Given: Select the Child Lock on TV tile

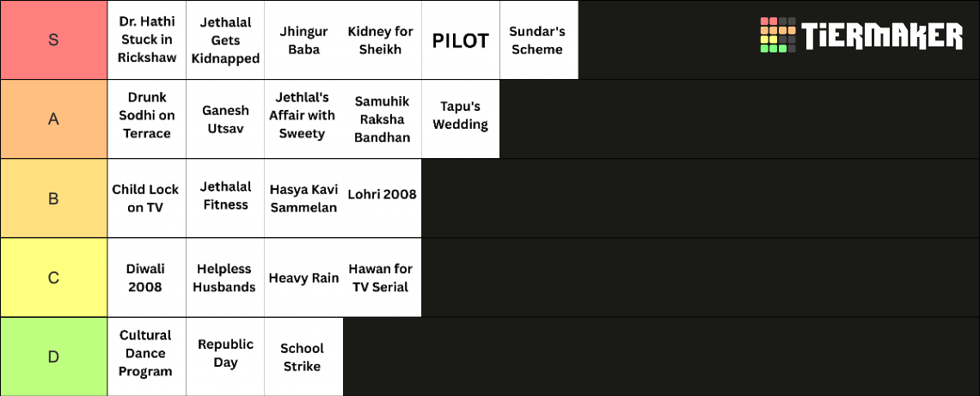Looking at the screenshot, I should click(x=147, y=198).
